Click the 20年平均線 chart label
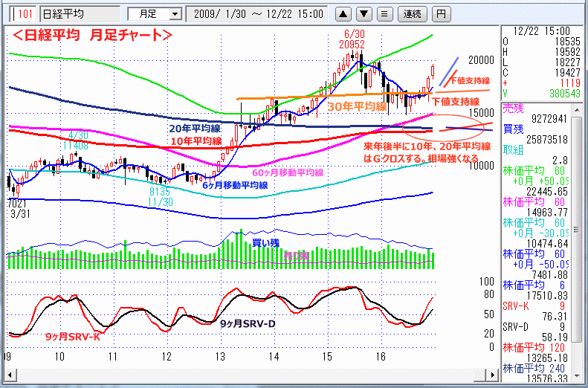The image size is (588, 388). coord(195,129)
